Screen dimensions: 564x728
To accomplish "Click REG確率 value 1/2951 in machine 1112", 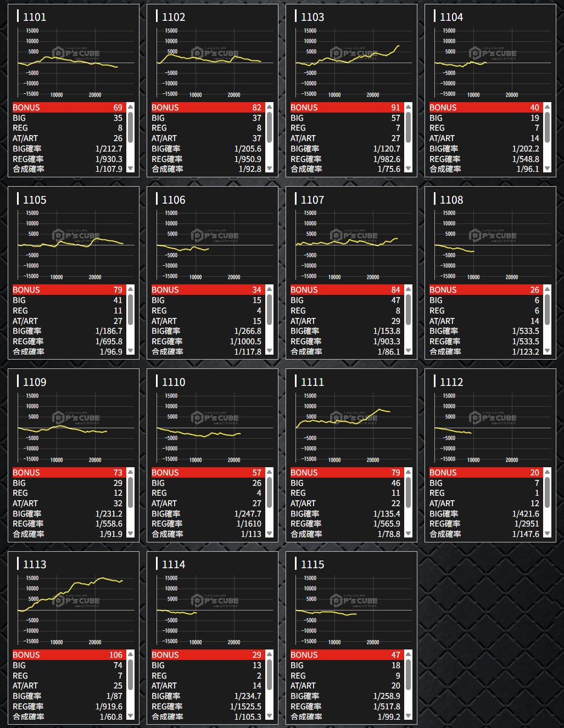I will [527, 524].
